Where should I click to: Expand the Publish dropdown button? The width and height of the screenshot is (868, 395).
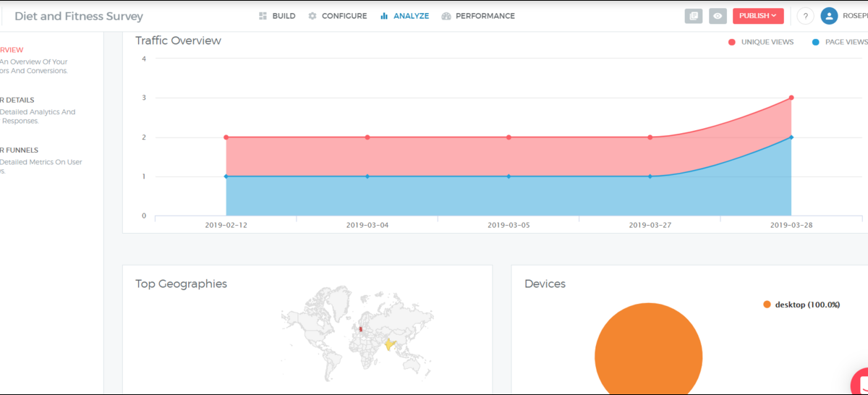(x=757, y=16)
